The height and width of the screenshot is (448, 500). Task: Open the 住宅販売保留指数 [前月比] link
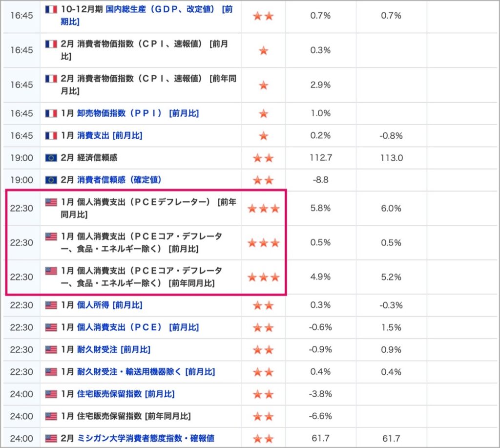(x=125, y=394)
